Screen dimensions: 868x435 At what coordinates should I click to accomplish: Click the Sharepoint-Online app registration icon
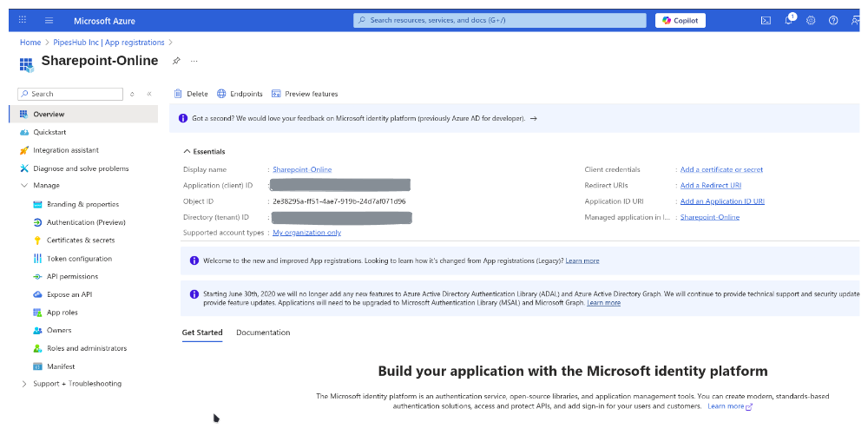[x=27, y=65]
